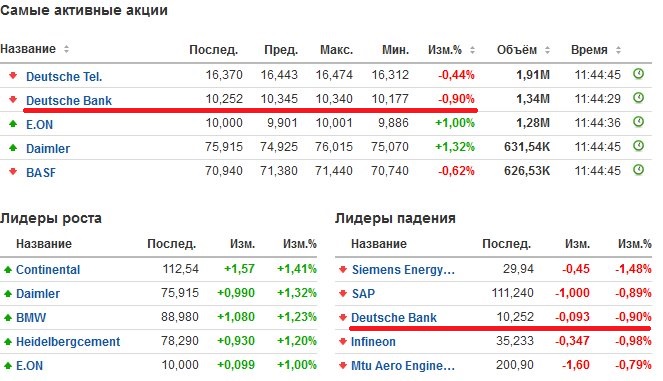The width and height of the screenshot is (663, 381).
Task: Click red down arrow beside Siemens Energy
Action: click(343, 269)
